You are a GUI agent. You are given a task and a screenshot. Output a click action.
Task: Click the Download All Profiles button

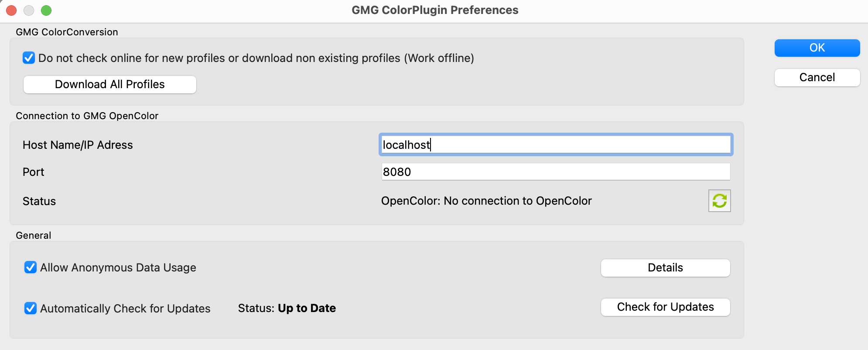point(110,84)
